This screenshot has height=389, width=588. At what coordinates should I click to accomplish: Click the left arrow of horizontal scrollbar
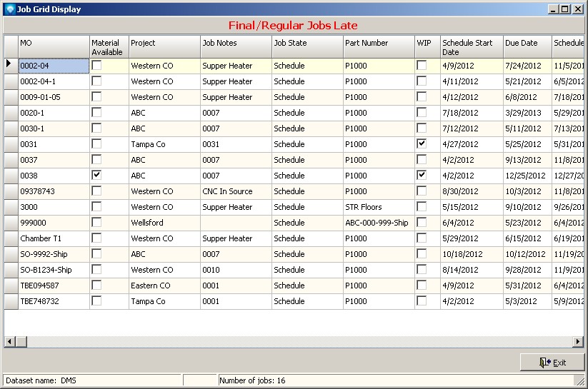(10, 341)
